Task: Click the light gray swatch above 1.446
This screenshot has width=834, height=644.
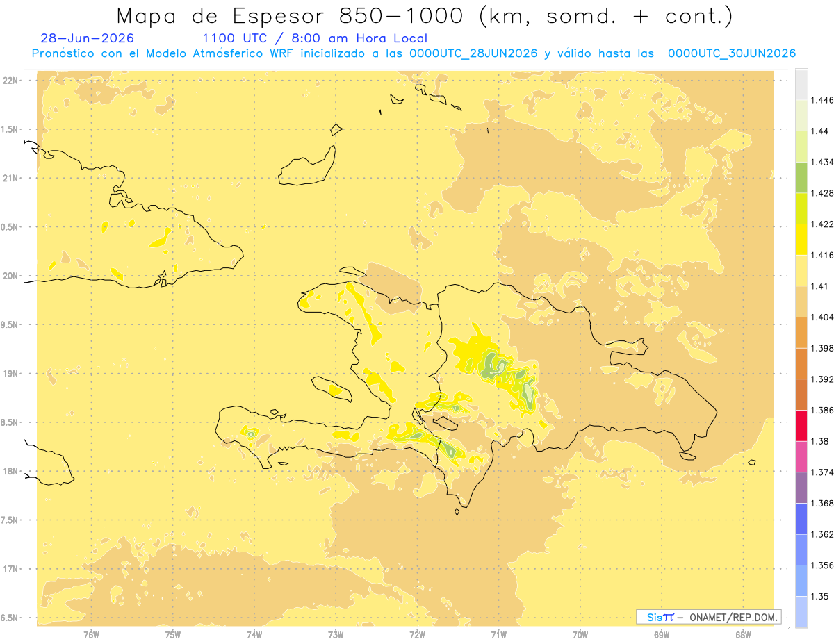Action: pos(801,84)
